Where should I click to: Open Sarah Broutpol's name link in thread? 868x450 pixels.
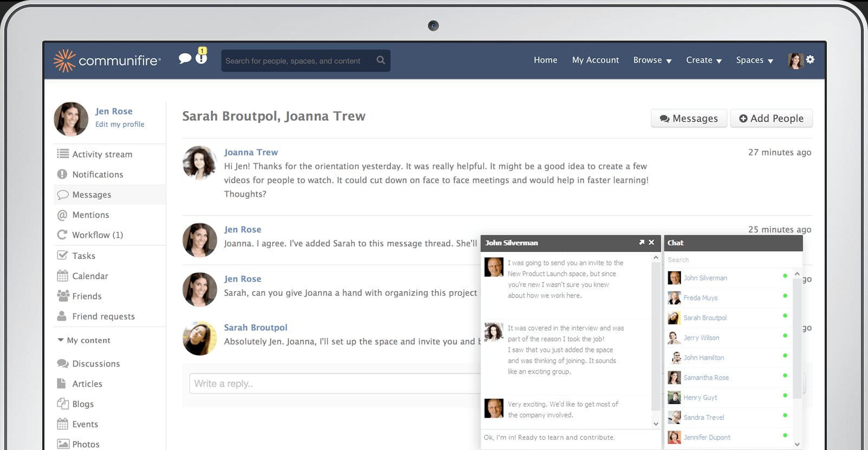click(x=256, y=327)
